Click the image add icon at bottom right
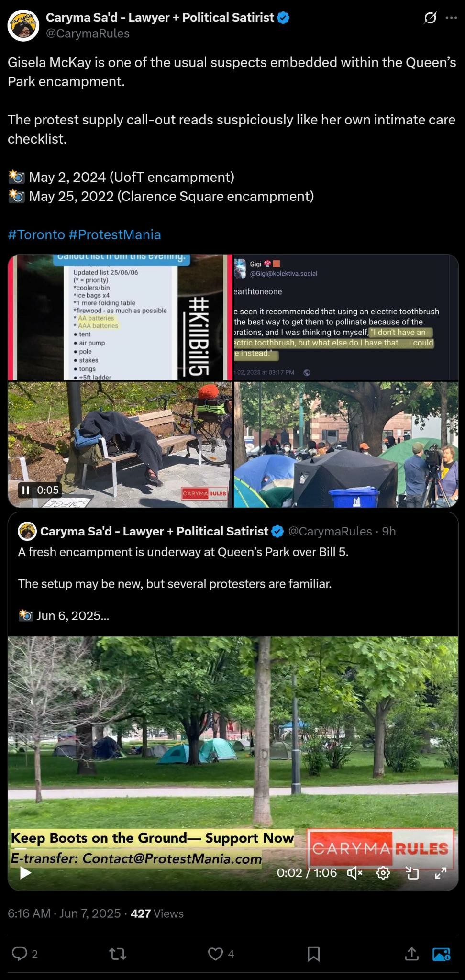Screen dimensions: 465x980 click(x=441, y=954)
